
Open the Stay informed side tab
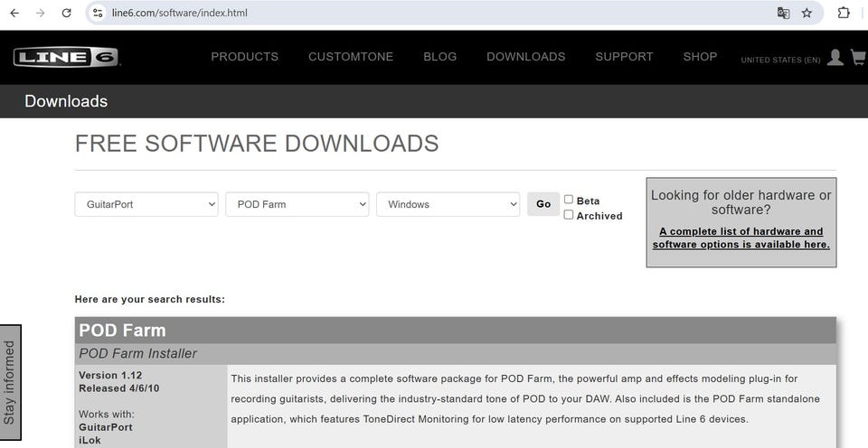pos(10,382)
